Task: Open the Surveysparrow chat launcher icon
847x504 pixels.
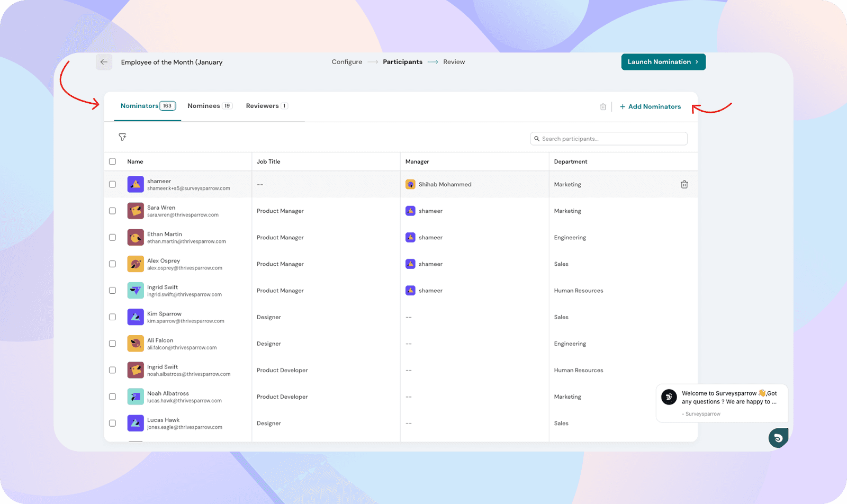Action: [778, 438]
